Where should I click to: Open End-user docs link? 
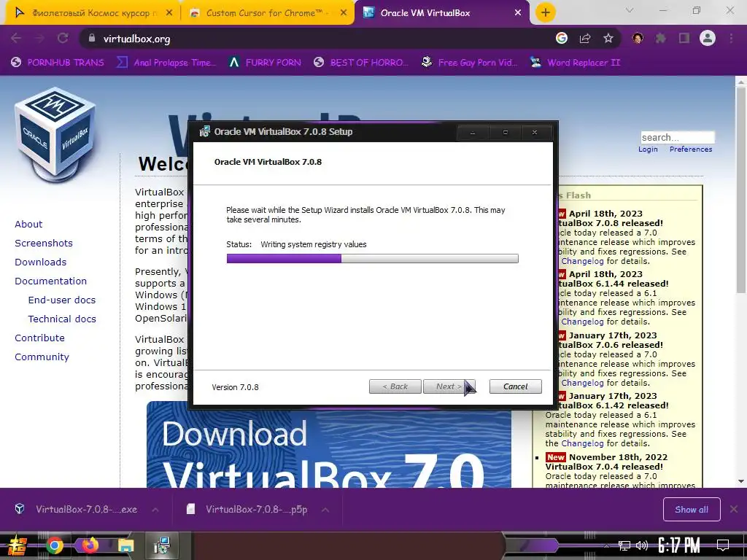(62, 300)
